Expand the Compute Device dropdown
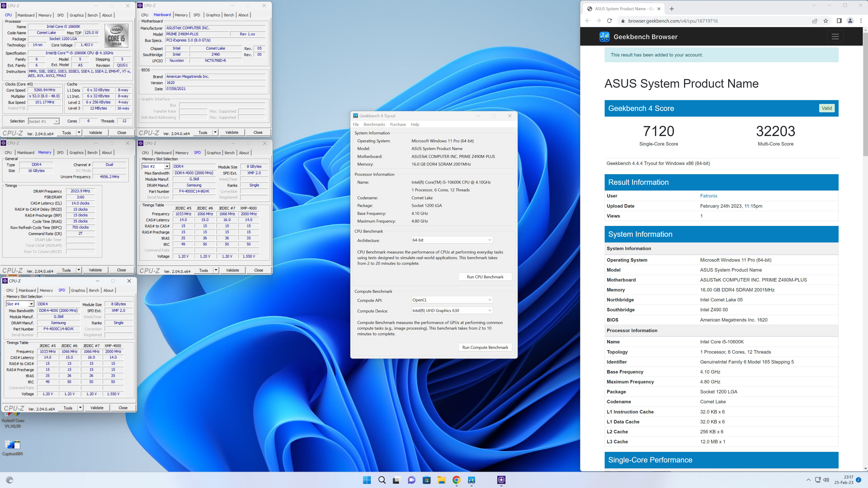The image size is (868, 488). coord(452,310)
